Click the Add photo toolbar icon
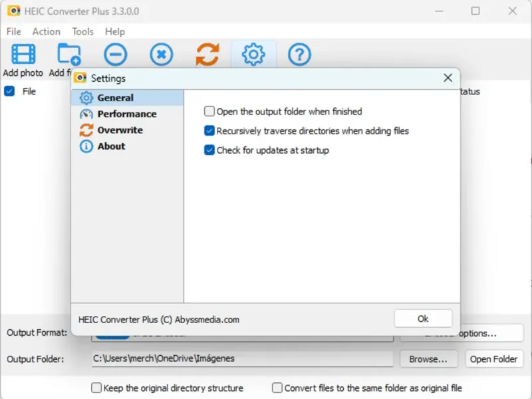 pyautogui.click(x=23, y=55)
